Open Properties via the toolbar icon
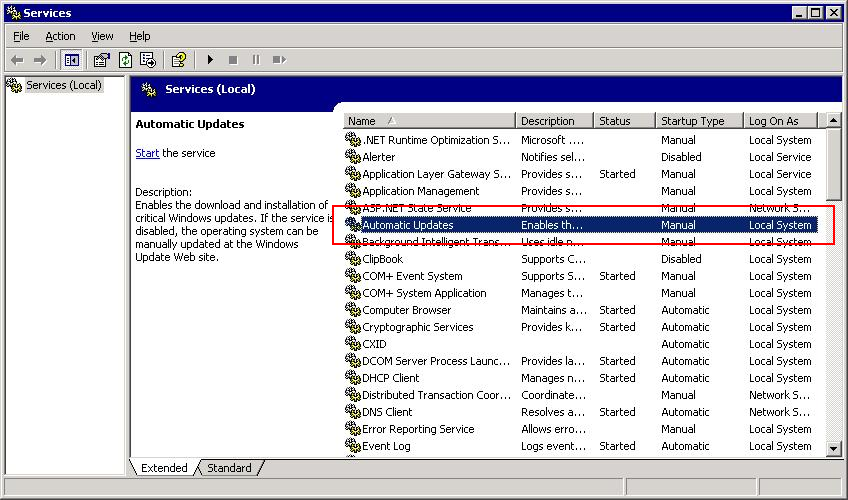 tap(102, 60)
